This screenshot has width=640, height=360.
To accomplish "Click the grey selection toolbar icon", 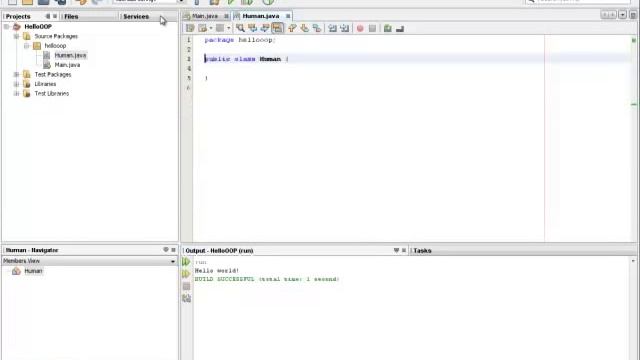I will point(220,28).
